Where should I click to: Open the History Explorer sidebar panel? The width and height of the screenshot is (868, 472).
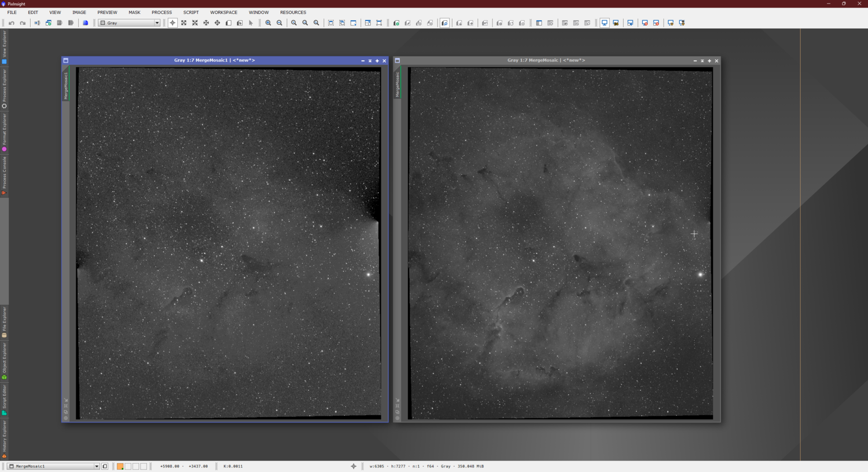4,438
